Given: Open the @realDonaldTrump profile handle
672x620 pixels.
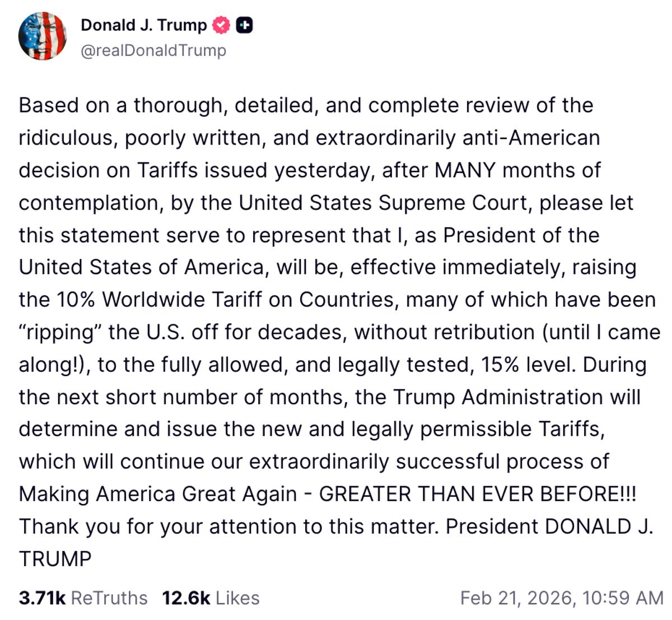Looking at the screenshot, I should [153, 50].
